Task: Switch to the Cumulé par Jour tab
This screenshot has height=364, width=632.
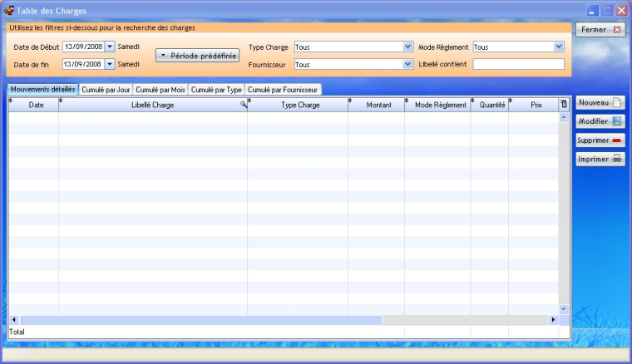Action: click(x=106, y=90)
